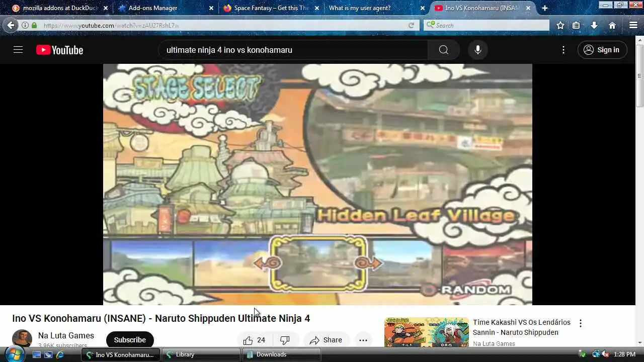Click the video title Ino VS Konohamaru
The height and width of the screenshot is (362, 644).
161,318
